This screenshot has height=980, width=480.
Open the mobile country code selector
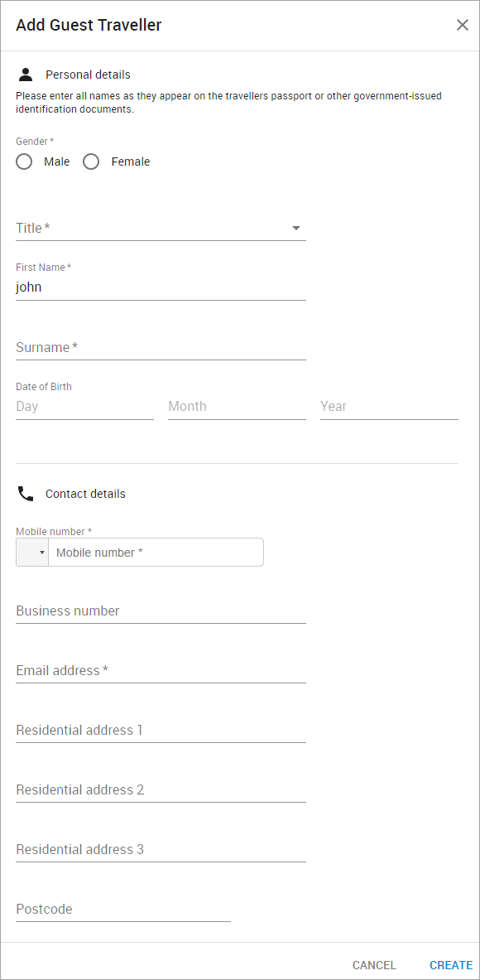coord(32,553)
